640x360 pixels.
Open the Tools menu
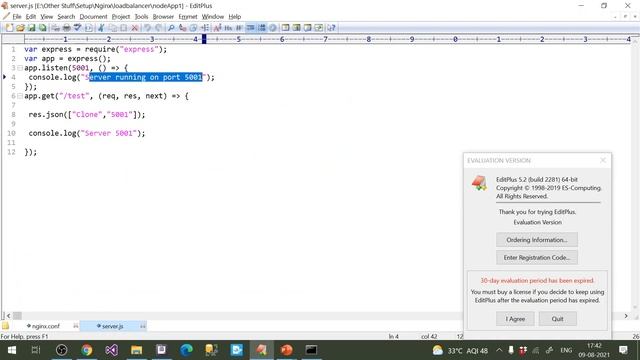click(x=141, y=17)
